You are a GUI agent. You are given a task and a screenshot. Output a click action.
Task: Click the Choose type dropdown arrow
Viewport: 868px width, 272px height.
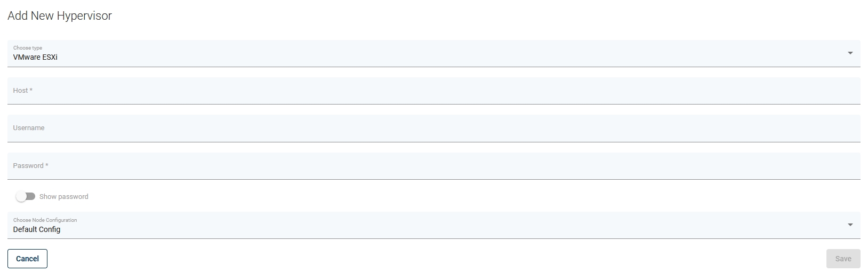click(x=850, y=53)
